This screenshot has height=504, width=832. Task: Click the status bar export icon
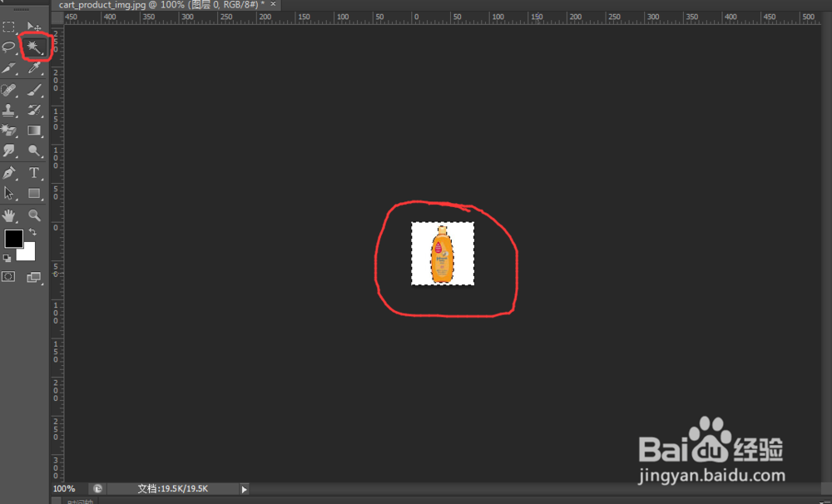(x=97, y=489)
